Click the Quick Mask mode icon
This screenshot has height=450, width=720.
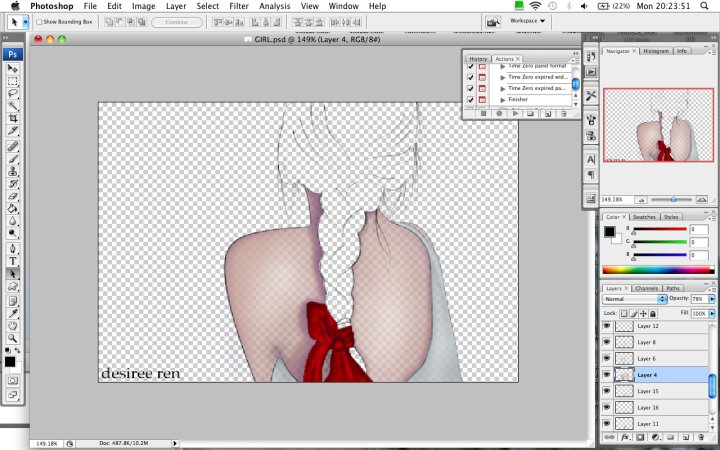(x=12, y=381)
